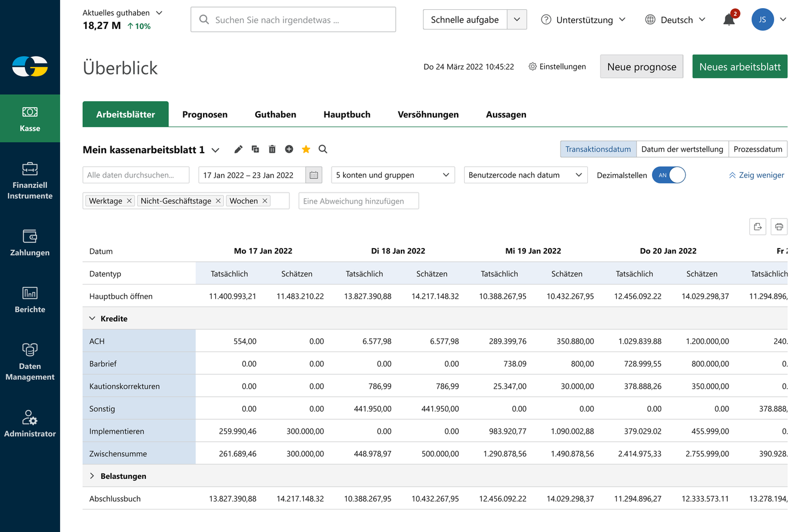Screen dimensions: 810x532
Task: Add worksheet with plus circle icon
Action: (x=289, y=149)
